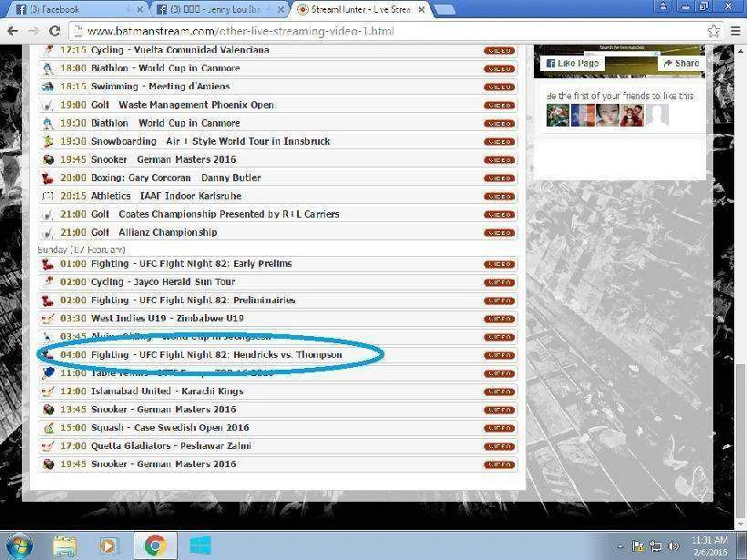The image size is (747, 560).
Task: Close the StreamHunter tab
Action: [x=421, y=9]
